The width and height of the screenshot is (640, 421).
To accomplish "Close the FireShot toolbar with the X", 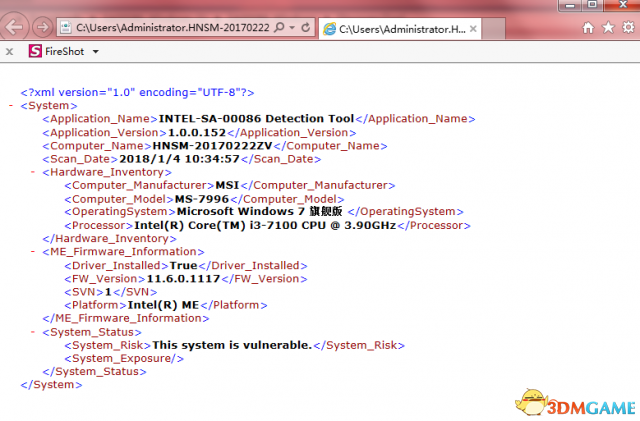I will pos(9,50).
